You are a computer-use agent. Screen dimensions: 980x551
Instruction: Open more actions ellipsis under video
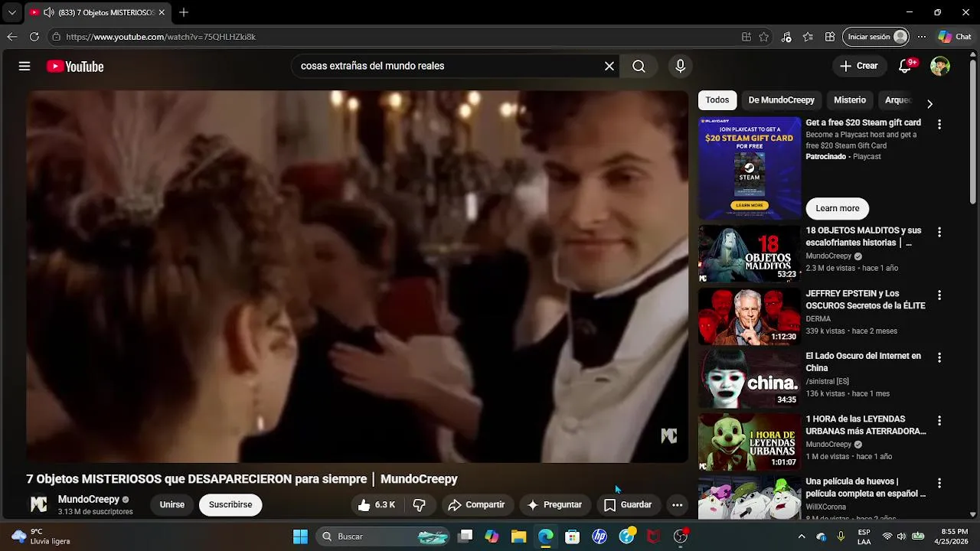click(x=677, y=505)
